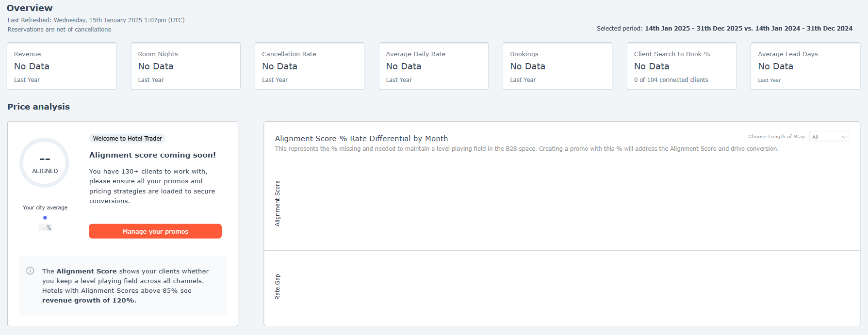Click the selected period date range text
This screenshot has width=868, height=335.
click(x=748, y=29)
